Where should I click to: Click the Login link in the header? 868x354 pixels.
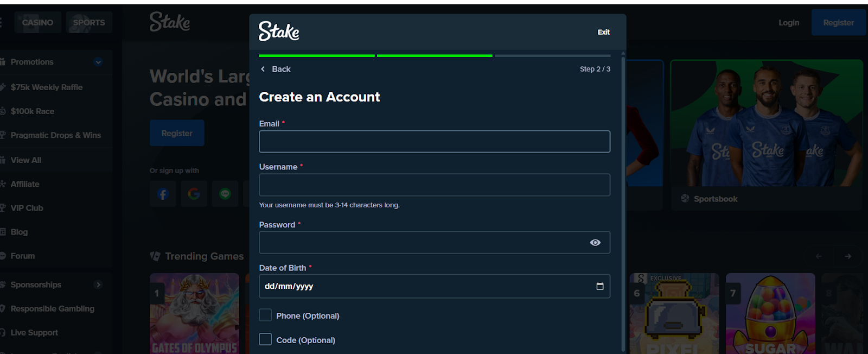pyautogui.click(x=789, y=22)
